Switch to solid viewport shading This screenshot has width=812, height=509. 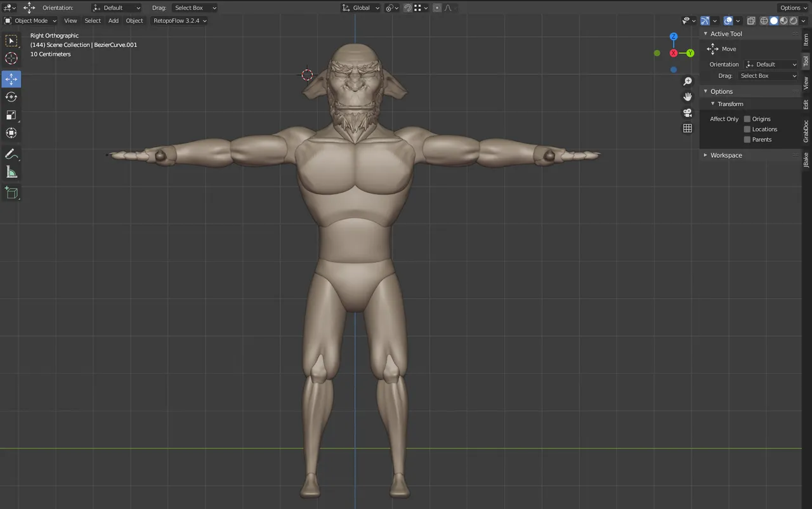pyautogui.click(x=774, y=21)
